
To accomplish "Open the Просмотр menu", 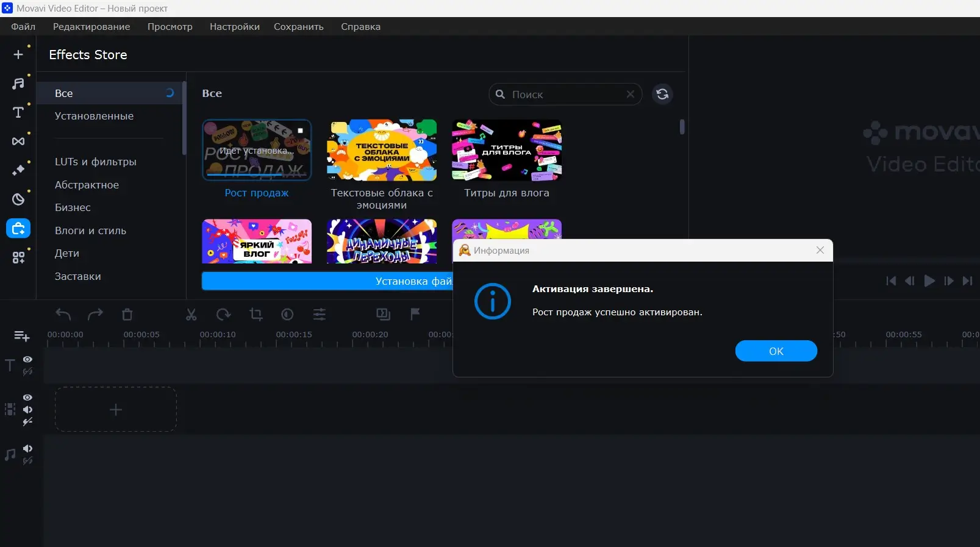I will pyautogui.click(x=170, y=26).
